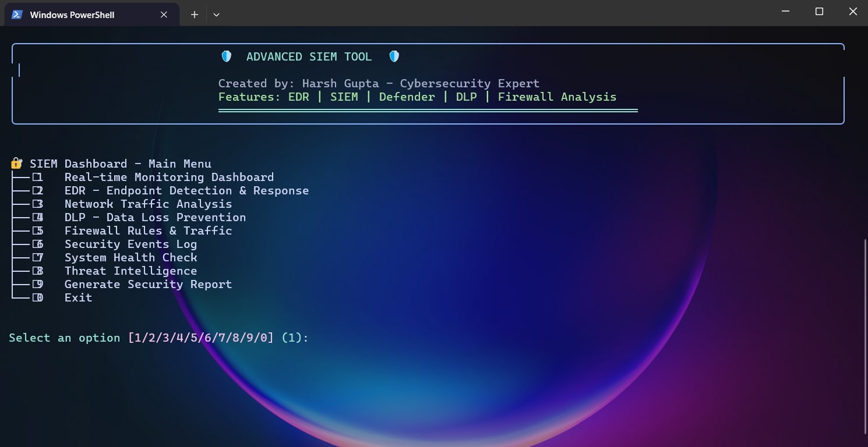Select the Network Traffic Analysis menu entry
The height and width of the screenshot is (447, 868).
point(148,204)
